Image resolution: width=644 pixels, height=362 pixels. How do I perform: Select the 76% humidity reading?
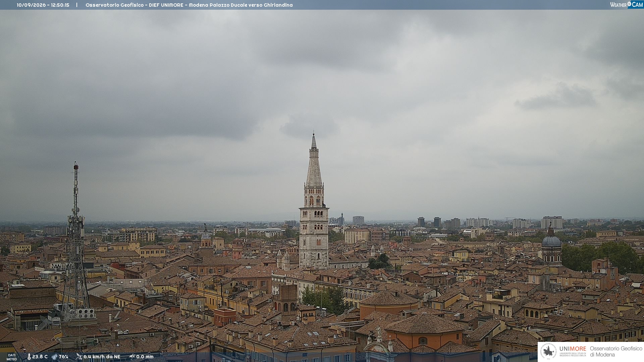pos(64,357)
